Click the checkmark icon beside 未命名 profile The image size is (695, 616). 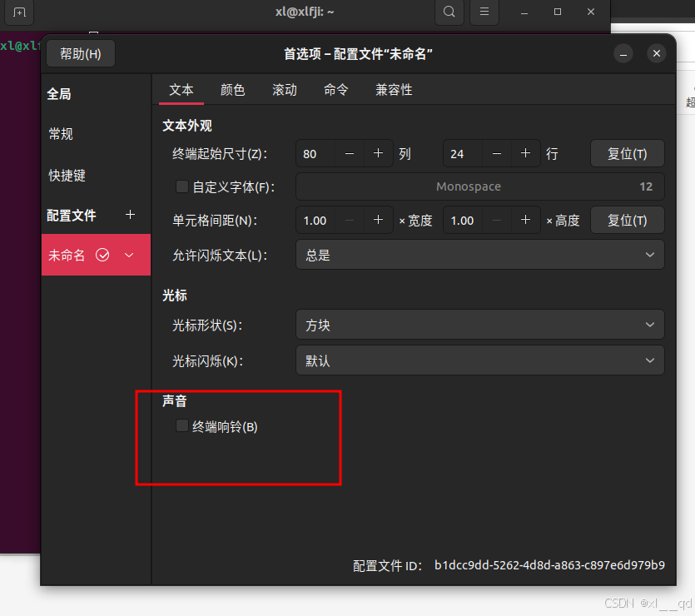(103, 255)
